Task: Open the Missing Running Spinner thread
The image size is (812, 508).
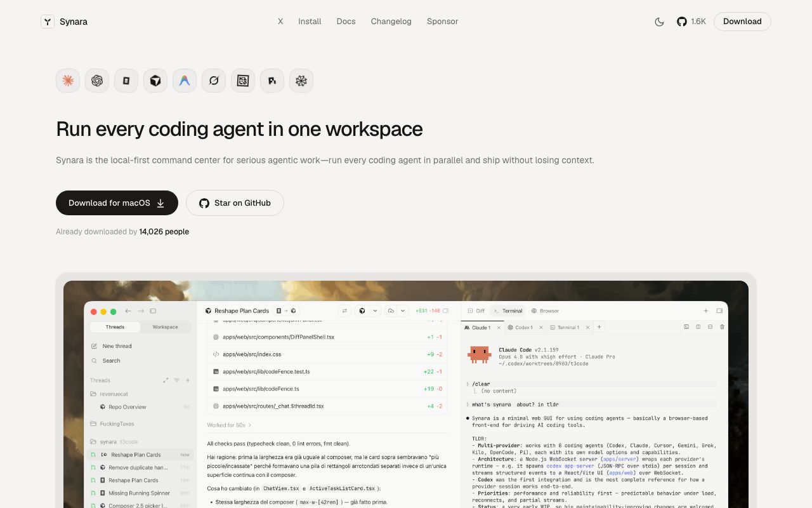Action: [x=140, y=493]
